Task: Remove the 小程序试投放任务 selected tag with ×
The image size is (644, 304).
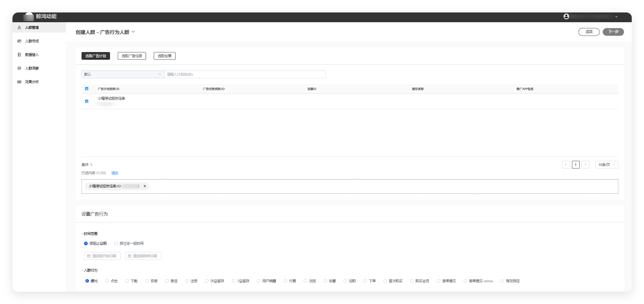Action: pyautogui.click(x=145, y=186)
